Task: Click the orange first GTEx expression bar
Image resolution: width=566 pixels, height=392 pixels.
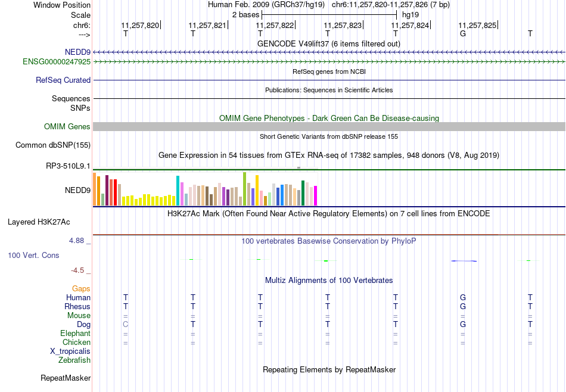Action: [x=95, y=189]
